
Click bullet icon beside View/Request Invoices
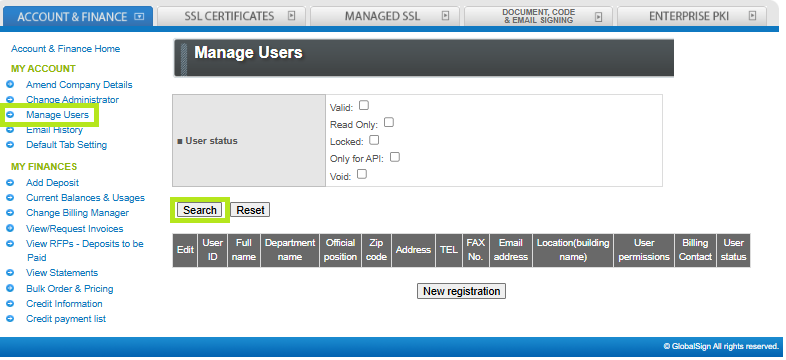tap(10, 228)
